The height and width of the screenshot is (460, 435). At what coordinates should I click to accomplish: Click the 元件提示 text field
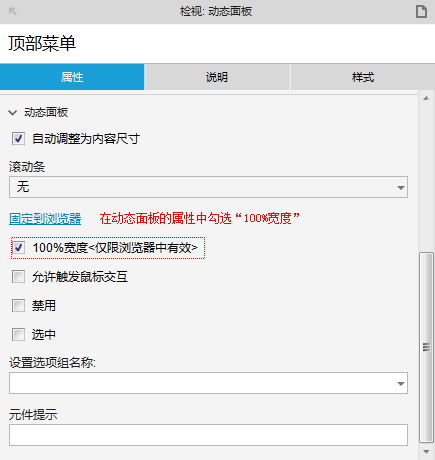pos(208,435)
